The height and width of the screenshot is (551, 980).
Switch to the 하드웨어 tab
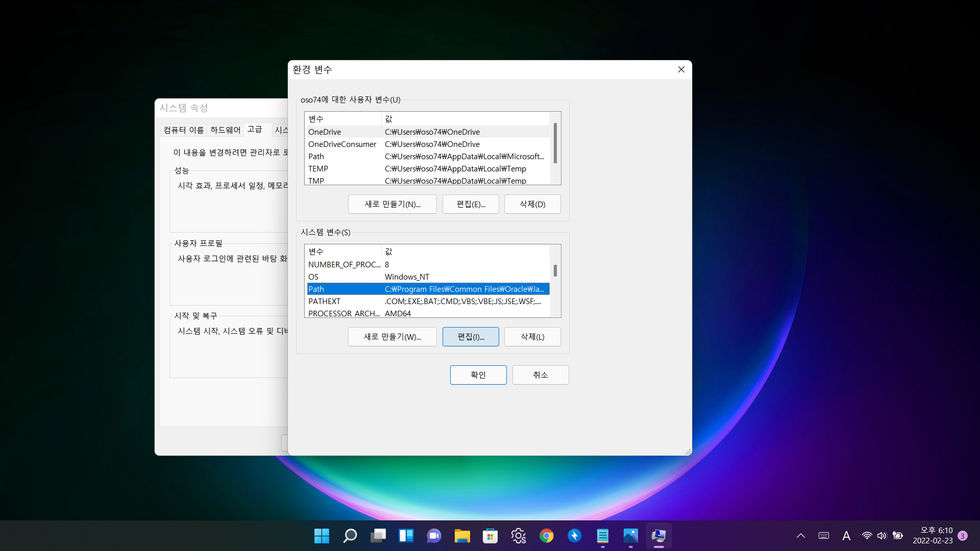(x=225, y=130)
